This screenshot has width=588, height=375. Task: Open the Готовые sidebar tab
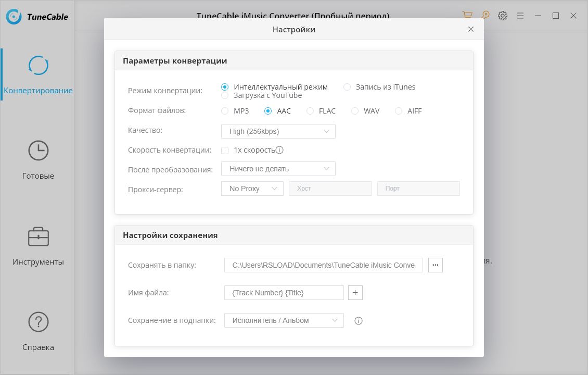coord(38,160)
